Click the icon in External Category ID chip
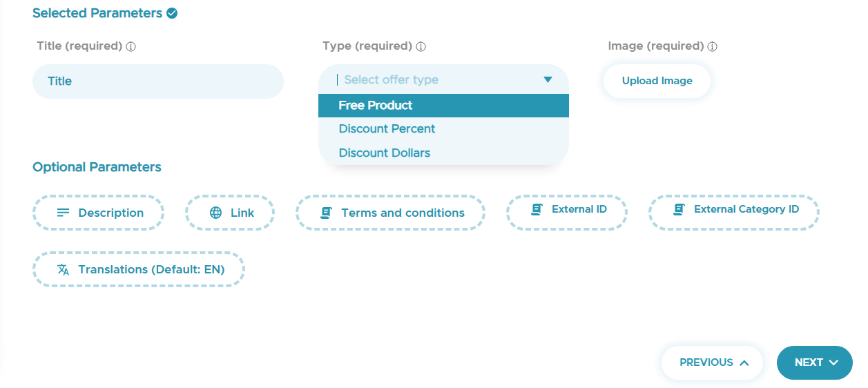This screenshot has height=388, width=868. coord(679,209)
